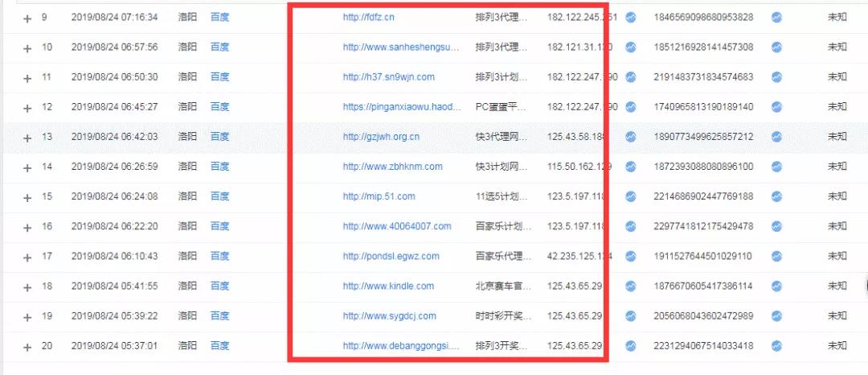The image size is (868, 375).
Task: Open the http://www.zbhknm.com link
Action: [x=392, y=167]
